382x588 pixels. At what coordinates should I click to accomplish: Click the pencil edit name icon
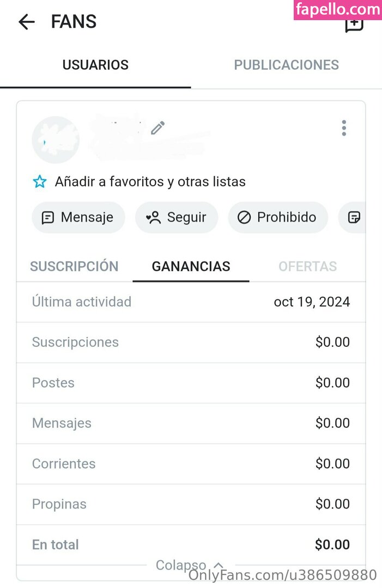click(157, 128)
